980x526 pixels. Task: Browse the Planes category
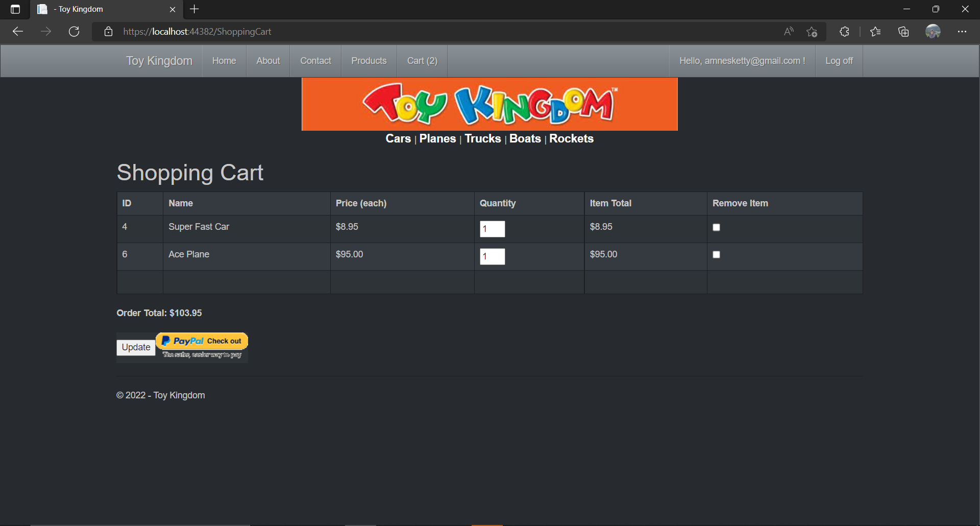pos(437,138)
